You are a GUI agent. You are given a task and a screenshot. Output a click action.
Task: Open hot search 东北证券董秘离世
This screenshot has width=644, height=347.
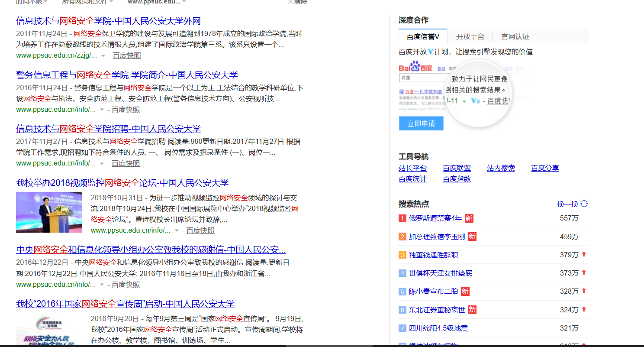[x=437, y=309]
